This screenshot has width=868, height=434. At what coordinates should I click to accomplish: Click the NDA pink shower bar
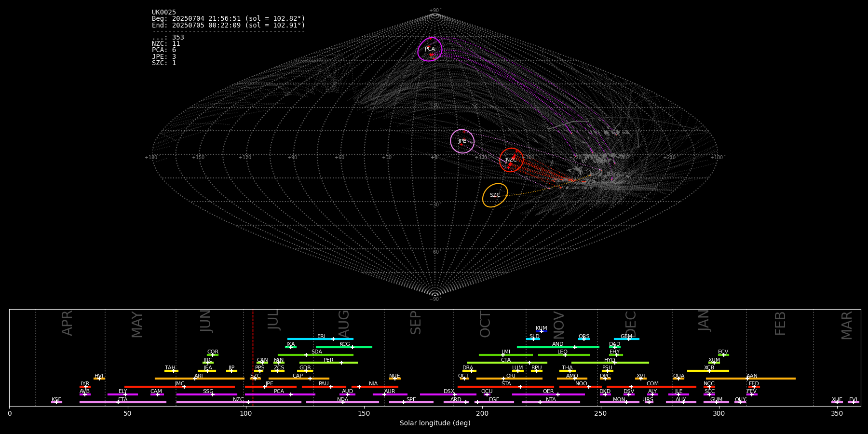pyautogui.click(x=343, y=402)
